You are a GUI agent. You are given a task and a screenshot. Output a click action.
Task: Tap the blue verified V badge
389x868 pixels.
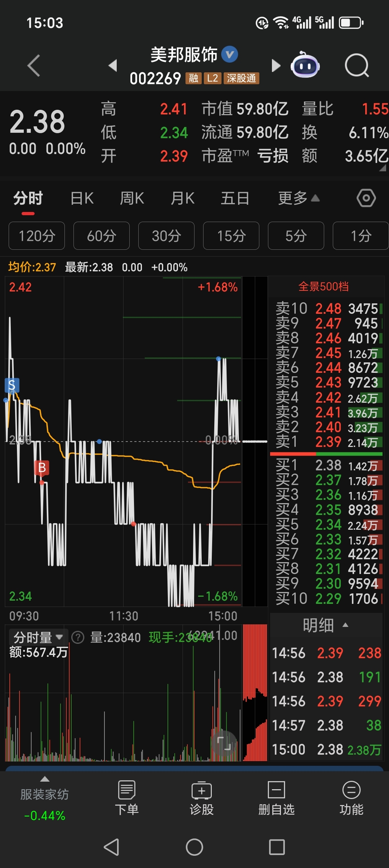tap(230, 54)
